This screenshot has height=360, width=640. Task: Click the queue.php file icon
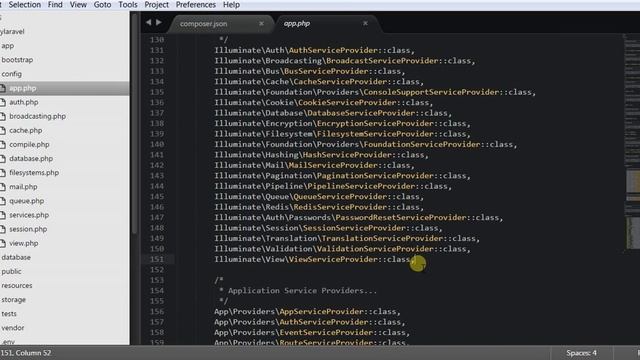[x=2, y=201]
